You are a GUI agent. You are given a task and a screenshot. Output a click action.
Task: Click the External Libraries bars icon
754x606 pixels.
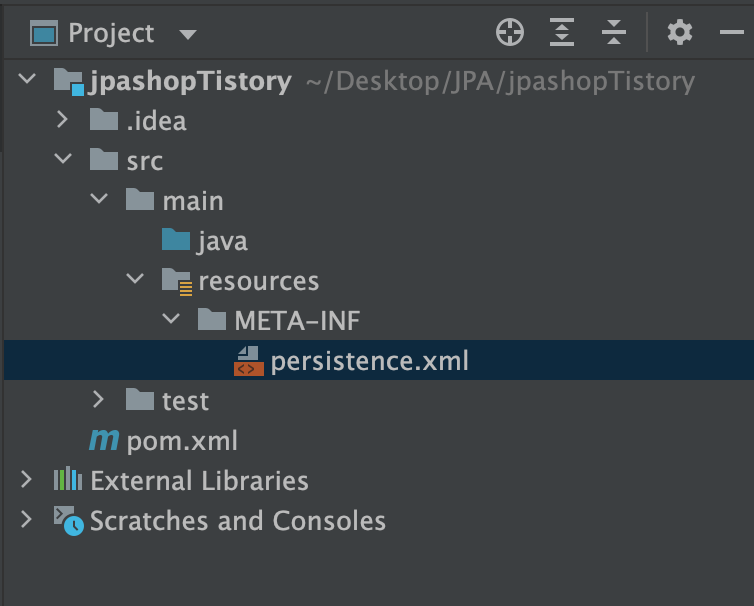click(68, 479)
